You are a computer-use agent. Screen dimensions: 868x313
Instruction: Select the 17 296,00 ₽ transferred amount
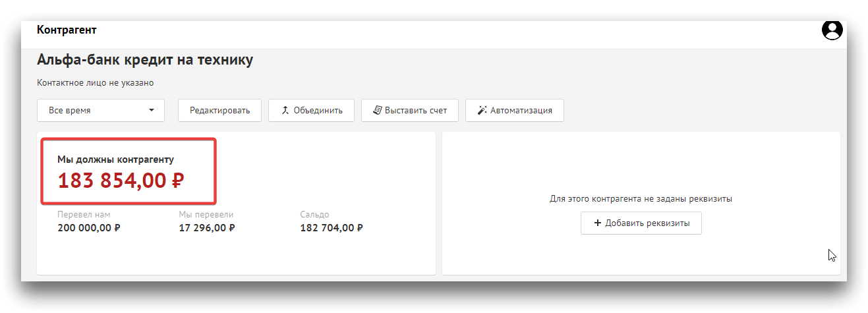tap(207, 228)
